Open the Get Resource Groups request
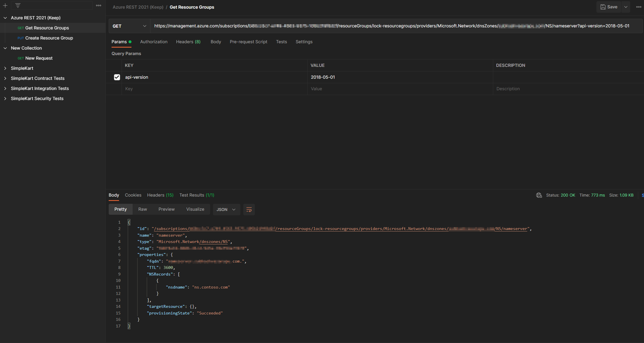Viewport: 644px width, 343px height. click(53, 28)
